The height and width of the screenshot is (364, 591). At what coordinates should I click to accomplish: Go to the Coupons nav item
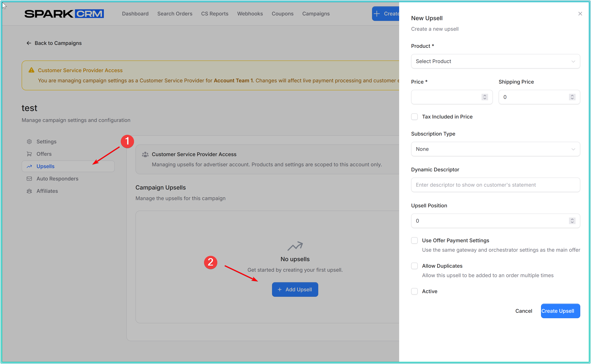[282, 14]
